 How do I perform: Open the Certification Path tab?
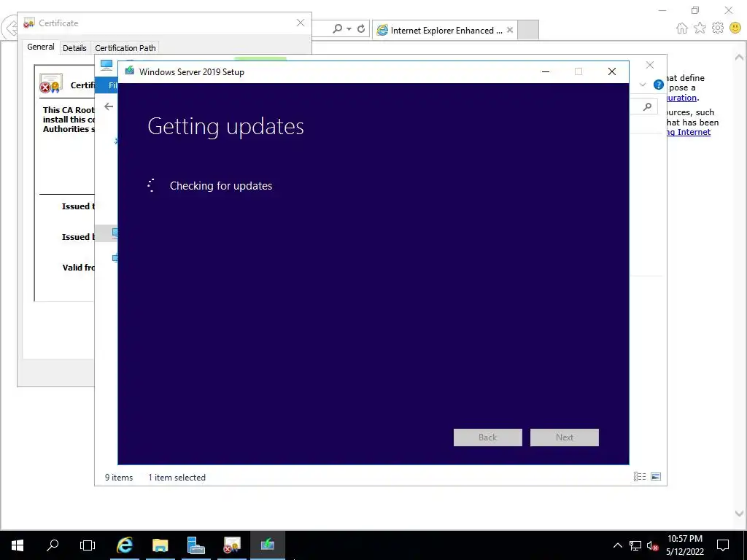pyautogui.click(x=125, y=47)
